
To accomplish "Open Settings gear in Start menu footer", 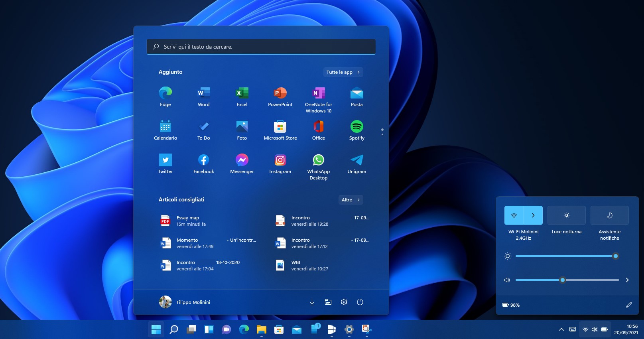I will click(344, 302).
